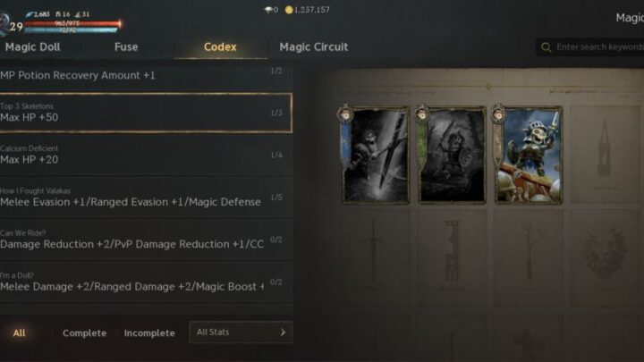This screenshot has height=362, width=644.
Task: Select the colored armored skeleton card
Action: (529, 156)
